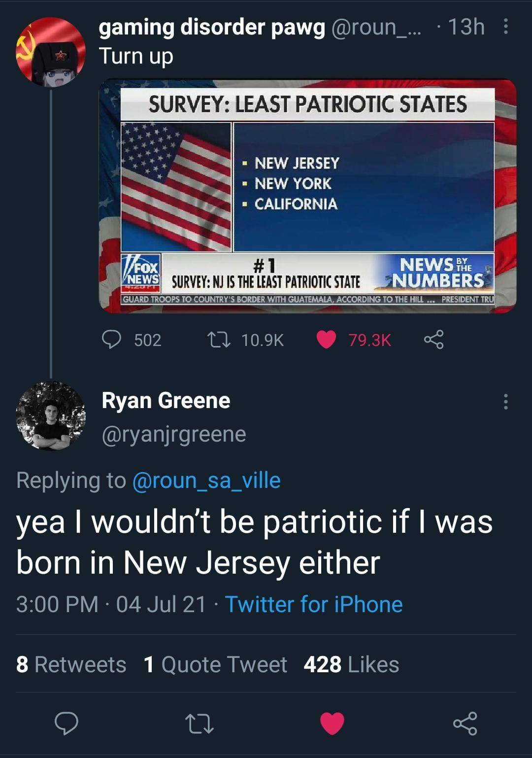Unlike the original tweet with 79.3K likes
The image size is (532, 758).
point(326,340)
